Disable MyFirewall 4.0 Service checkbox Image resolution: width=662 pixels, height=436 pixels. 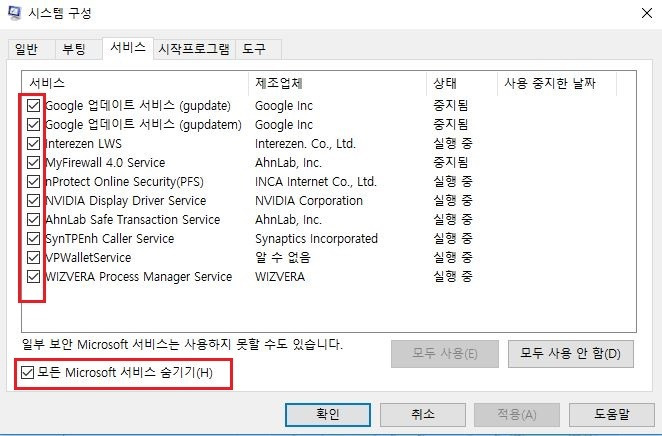(x=33, y=162)
